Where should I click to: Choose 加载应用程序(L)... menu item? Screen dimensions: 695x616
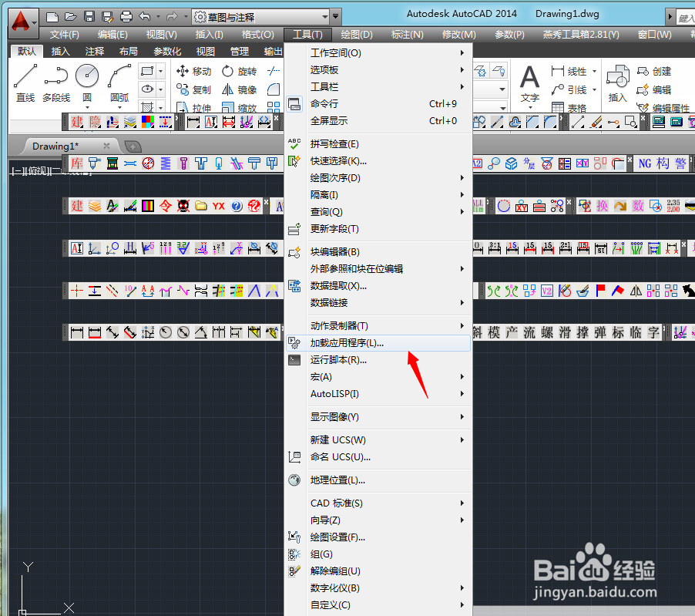378,343
